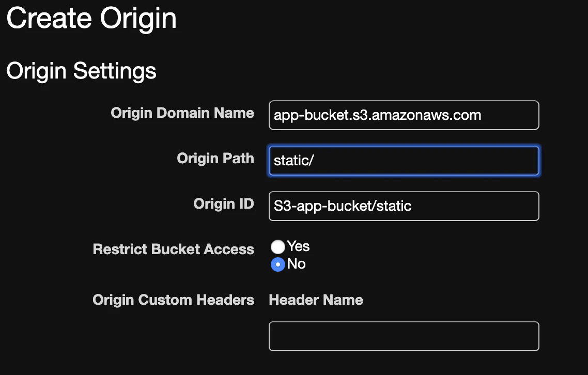Click the Origin Settings section heading
The width and height of the screenshot is (588, 375).
pyautogui.click(x=81, y=71)
